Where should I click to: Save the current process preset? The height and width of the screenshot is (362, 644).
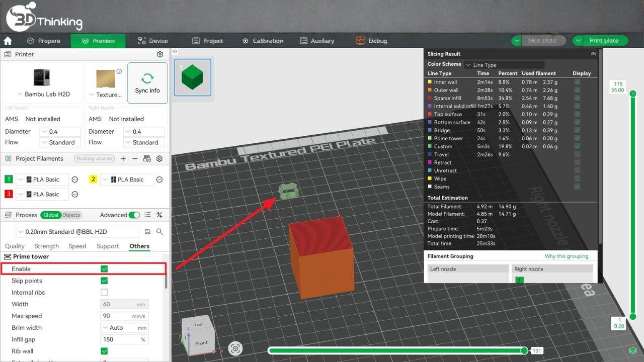[147, 232]
